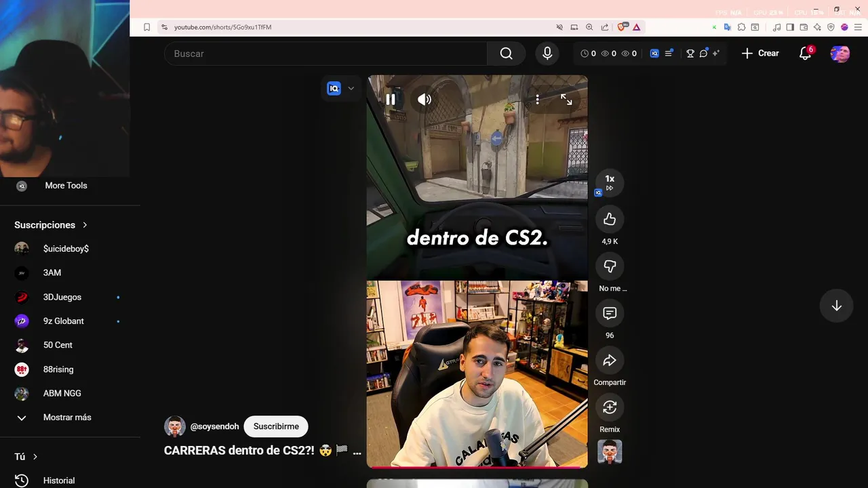Image resolution: width=868 pixels, height=488 pixels.
Task: Open Brave Wallet icon
Action: (804, 27)
